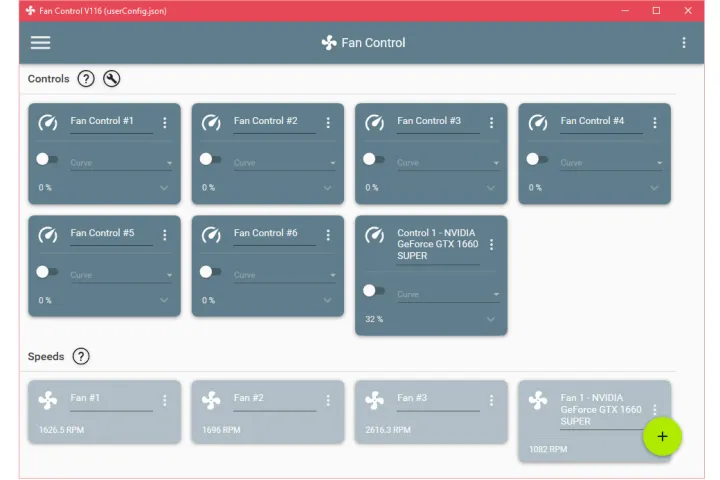
Task: Open Curve dropdown in Fan Control #4
Action: coord(612,163)
